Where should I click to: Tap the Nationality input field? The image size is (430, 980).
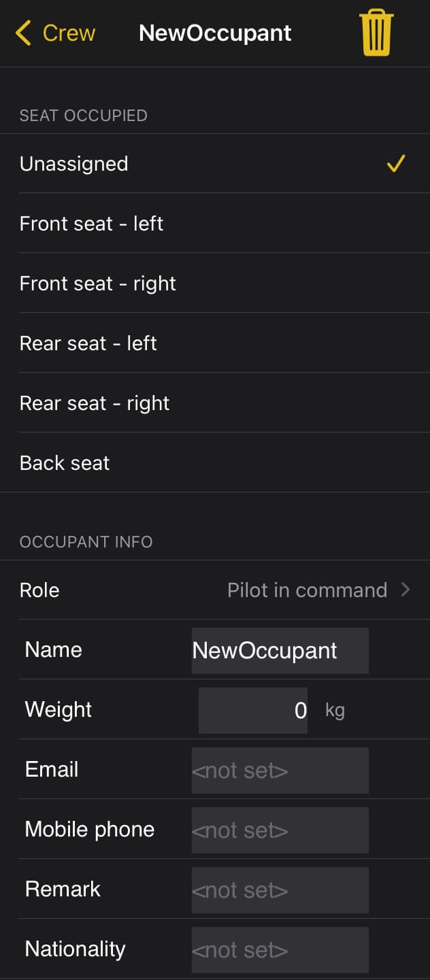pos(280,950)
